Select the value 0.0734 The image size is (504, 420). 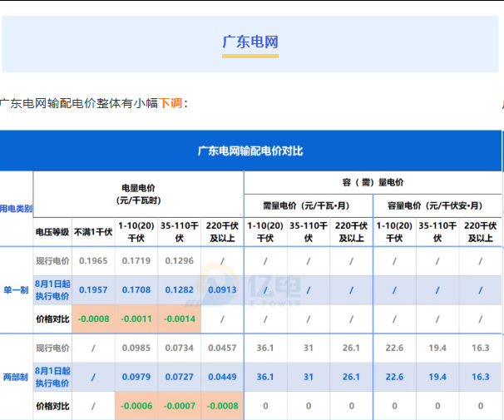point(180,348)
